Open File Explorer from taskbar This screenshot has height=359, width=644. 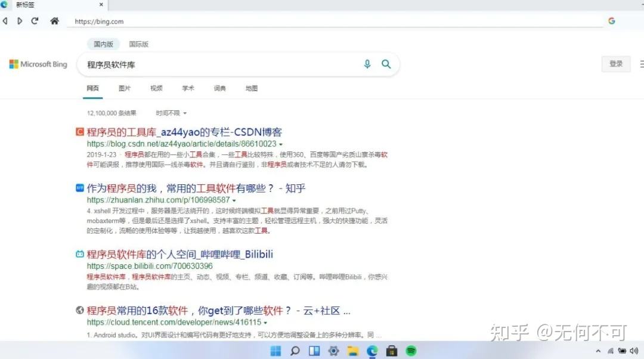(x=353, y=351)
